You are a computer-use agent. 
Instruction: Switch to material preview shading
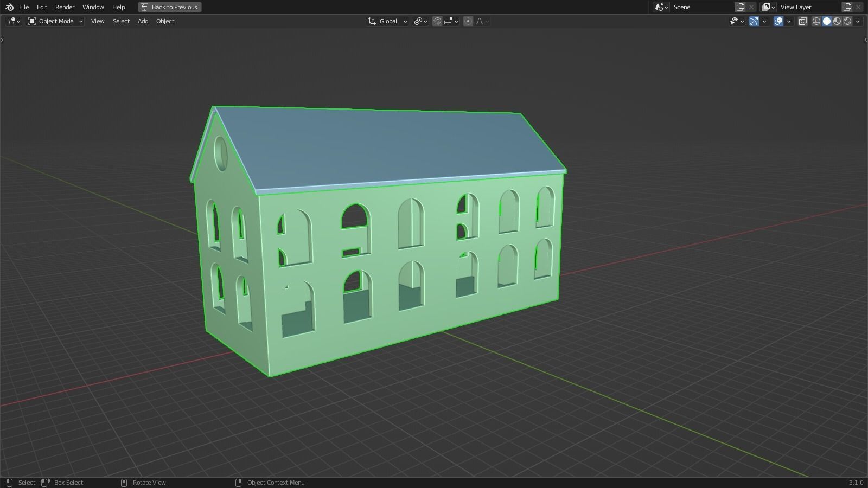click(837, 21)
